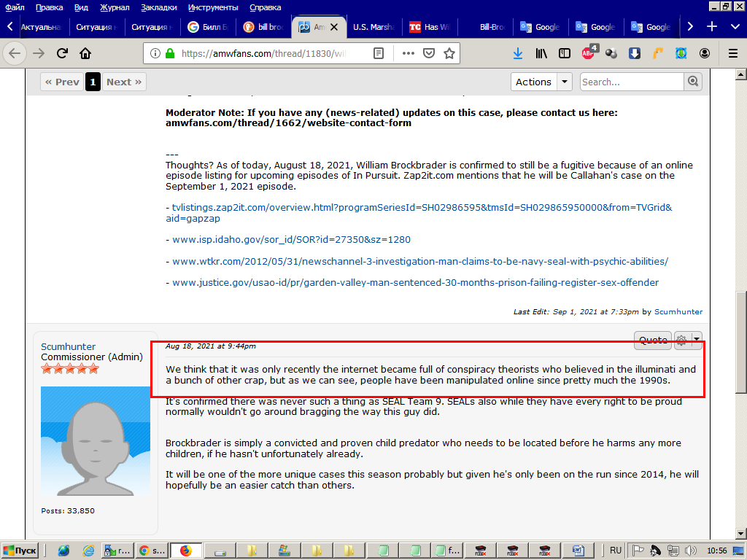Click the Quote button on the post
The height and width of the screenshot is (560, 747).
pyautogui.click(x=653, y=340)
